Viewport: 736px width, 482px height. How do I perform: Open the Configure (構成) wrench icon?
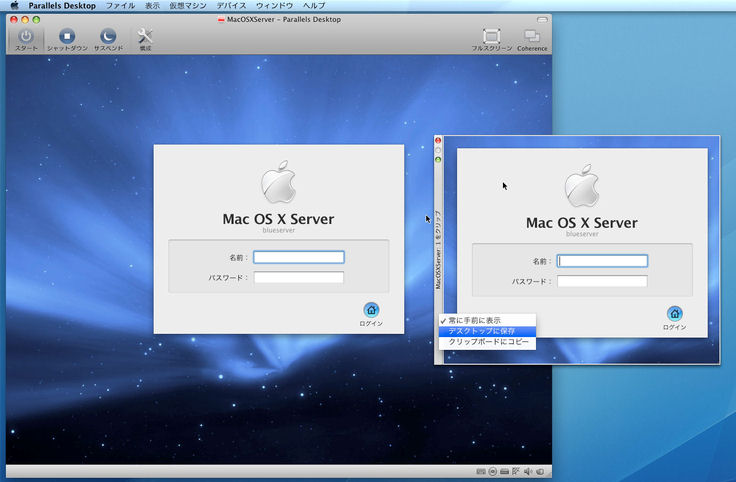pos(145,36)
